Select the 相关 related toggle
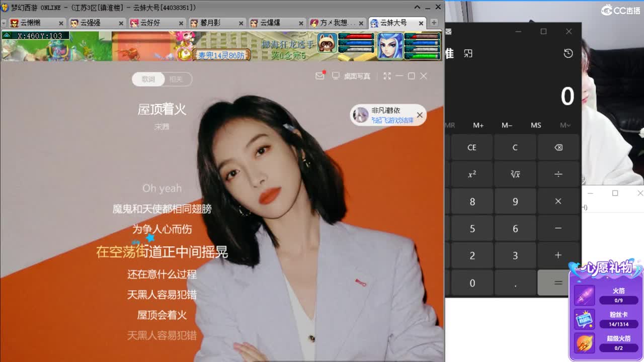Image resolution: width=644 pixels, height=362 pixels. 176,79
